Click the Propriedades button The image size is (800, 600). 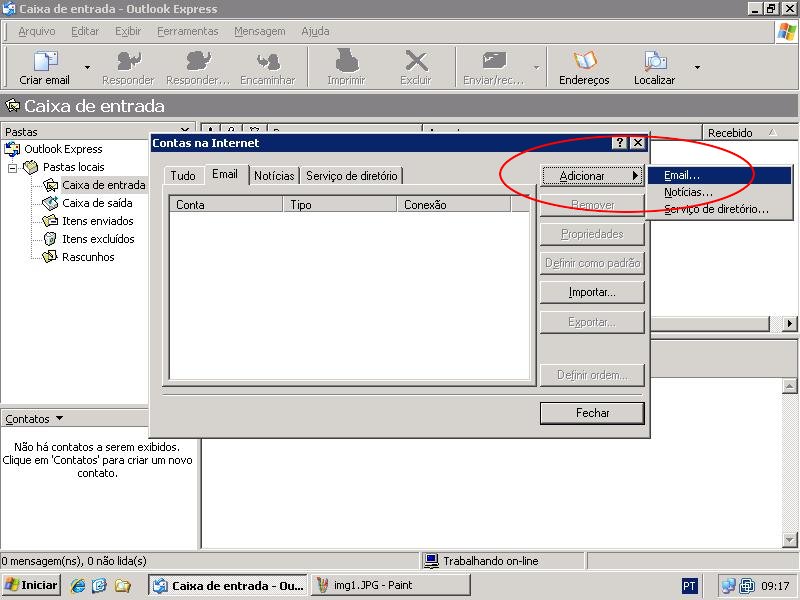click(592, 234)
